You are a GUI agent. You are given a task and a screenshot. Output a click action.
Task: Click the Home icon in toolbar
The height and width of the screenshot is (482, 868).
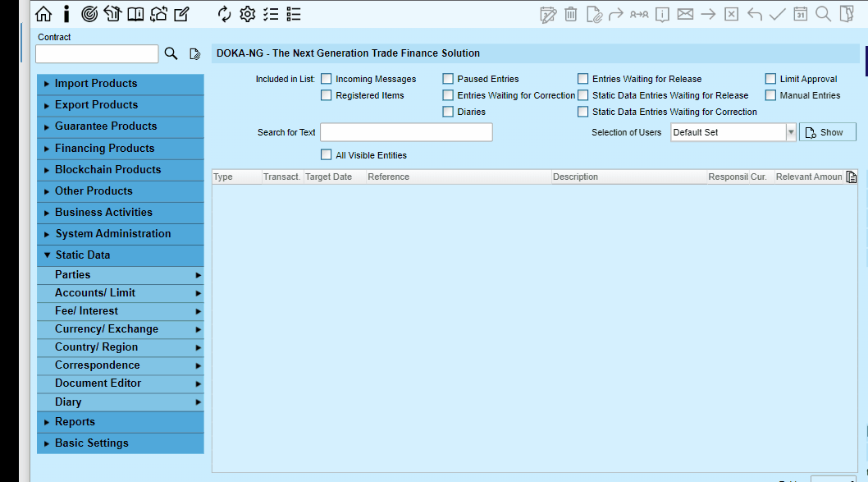(x=43, y=14)
